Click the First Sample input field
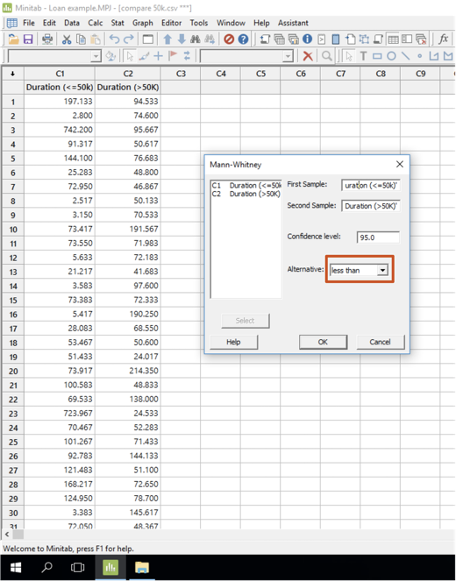 (370, 185)
